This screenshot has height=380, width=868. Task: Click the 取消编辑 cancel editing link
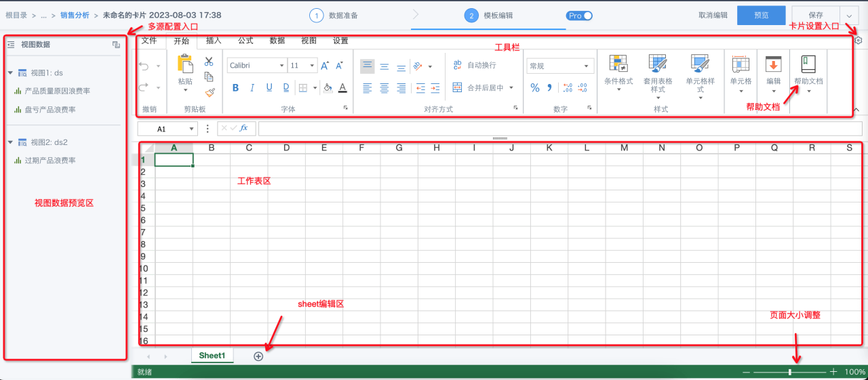click(713, 15)
